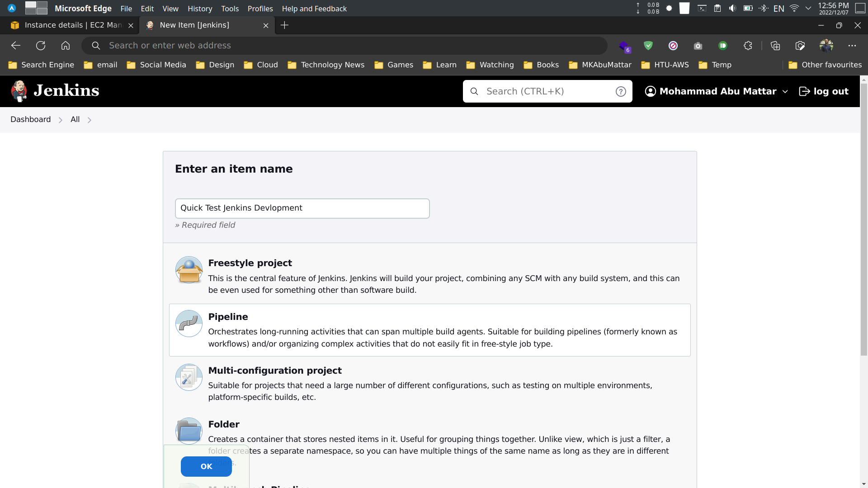Open browser Extensions puzzle icon
Screen dimensions: 868x488
(x=748, y=46)
